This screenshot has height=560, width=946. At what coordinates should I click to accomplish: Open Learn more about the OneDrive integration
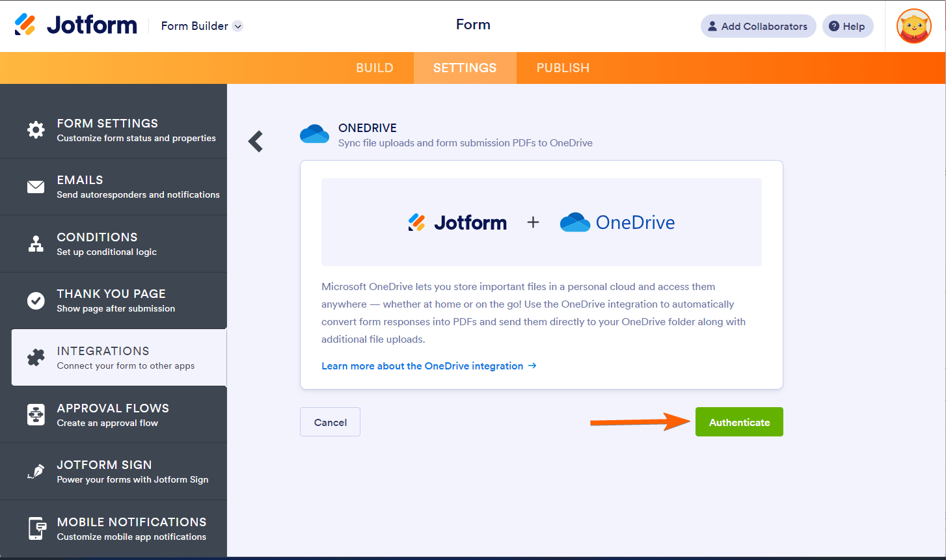pyautogui.click(x=429, y=366)
